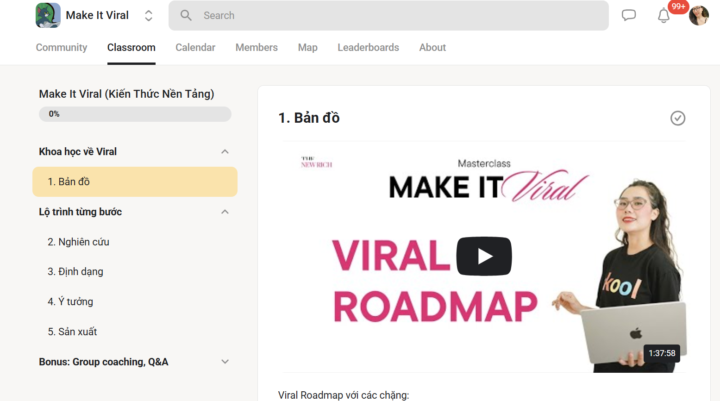720x401 pixels.
Task: Open the user profile avatar
Action: pyautogui.click(x=698, y=16)
